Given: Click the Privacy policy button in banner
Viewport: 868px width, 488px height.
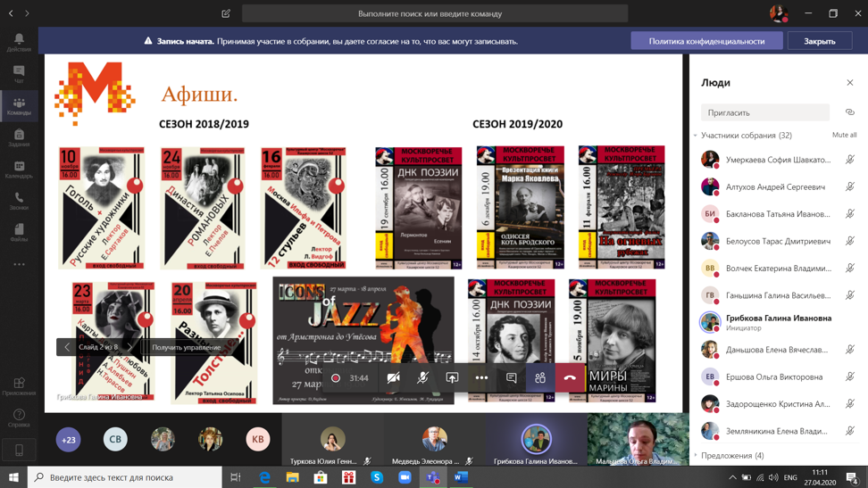Looking at the screenshot, I should [x=706, y=41].
